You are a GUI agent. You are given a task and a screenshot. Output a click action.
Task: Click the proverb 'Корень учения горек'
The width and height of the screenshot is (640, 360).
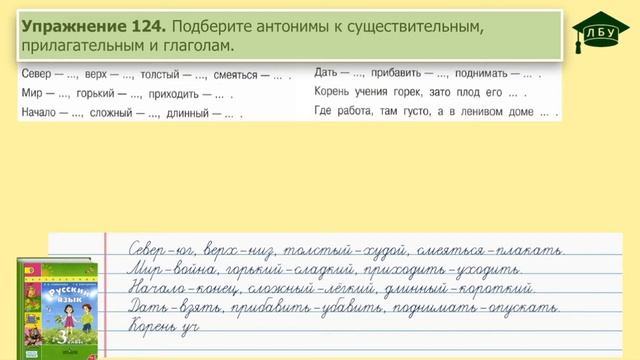pos(420,92)
